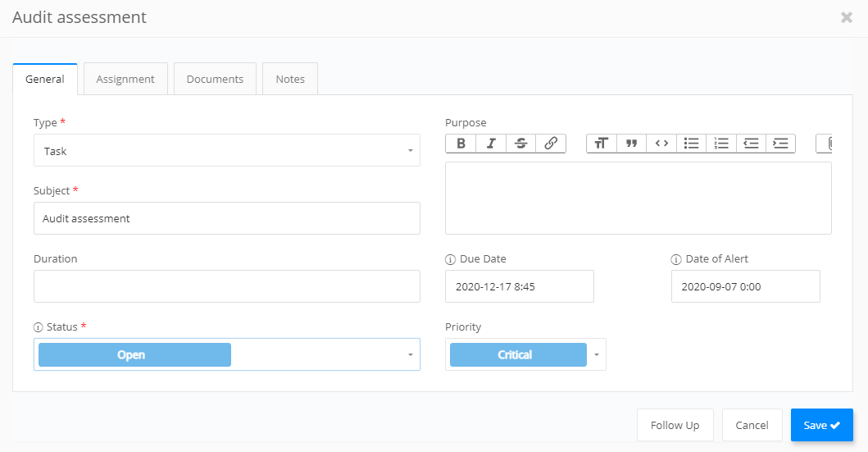
Task: Toggle italic text in Purpose toolbar
Action: [x=490, y=144]
